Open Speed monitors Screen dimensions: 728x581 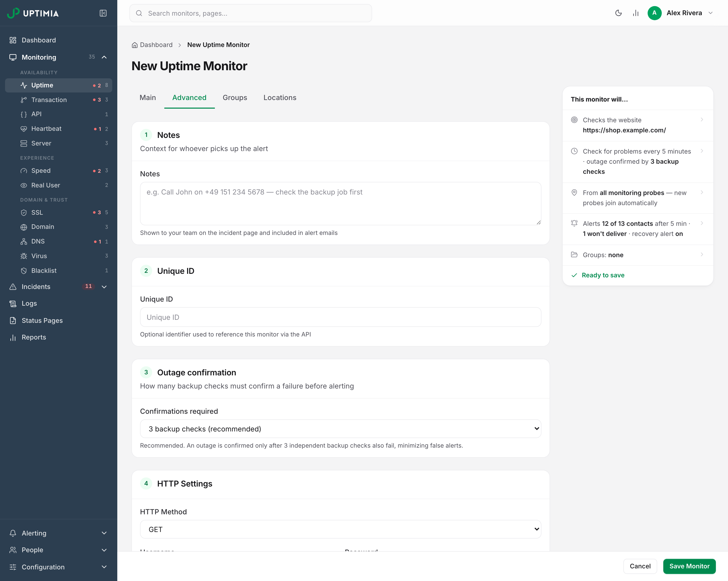(58, 171)
